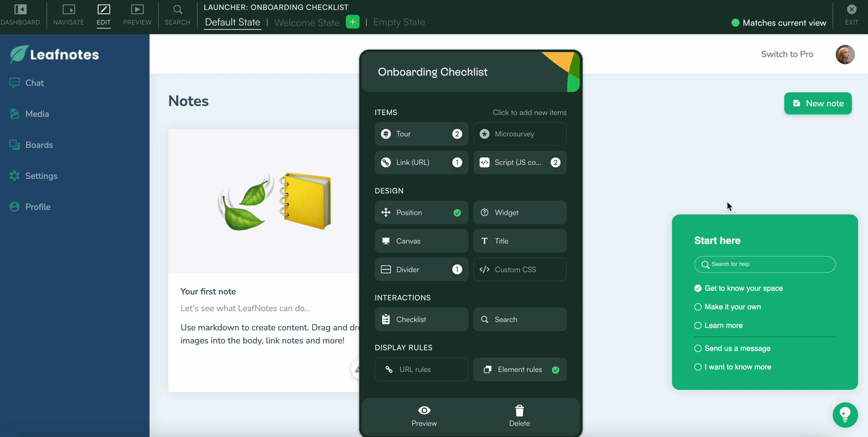Preview the checklist via the eye icon
This screenshot has height=437, width=868.
point(424,415)
